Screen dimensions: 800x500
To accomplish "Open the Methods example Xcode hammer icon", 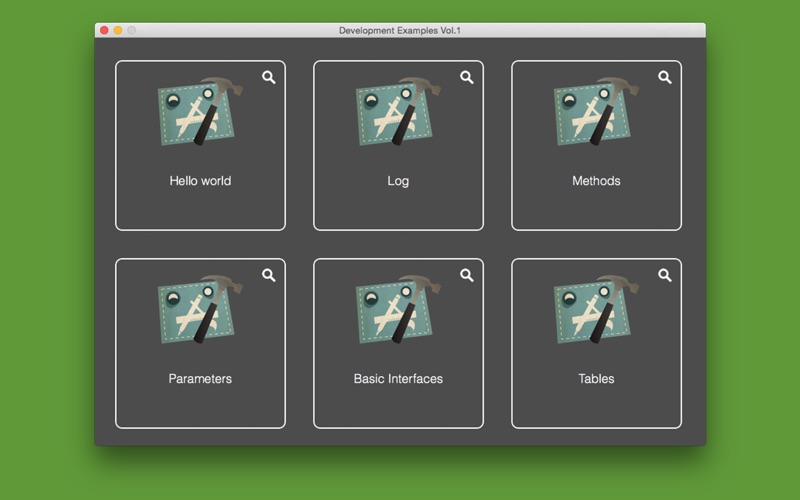I will pyautogui.click(x=596, y=111).
